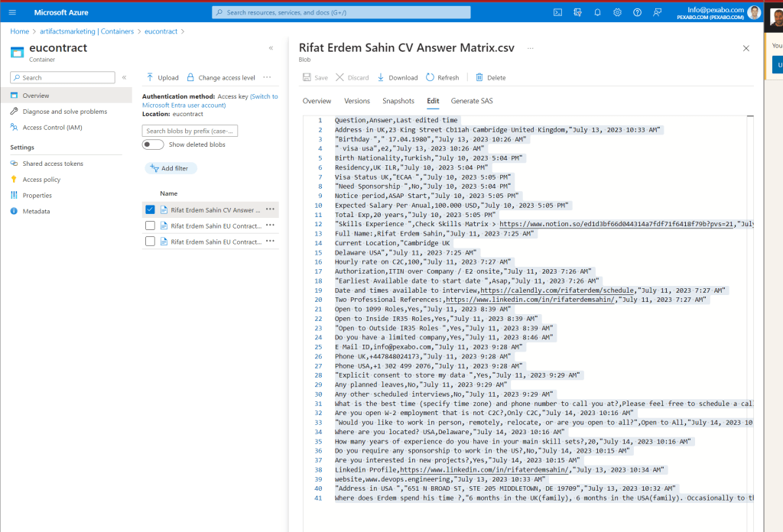Click LinkedIn profile link on line 38
Screen dimensions: 783x532
pos(484,469)
